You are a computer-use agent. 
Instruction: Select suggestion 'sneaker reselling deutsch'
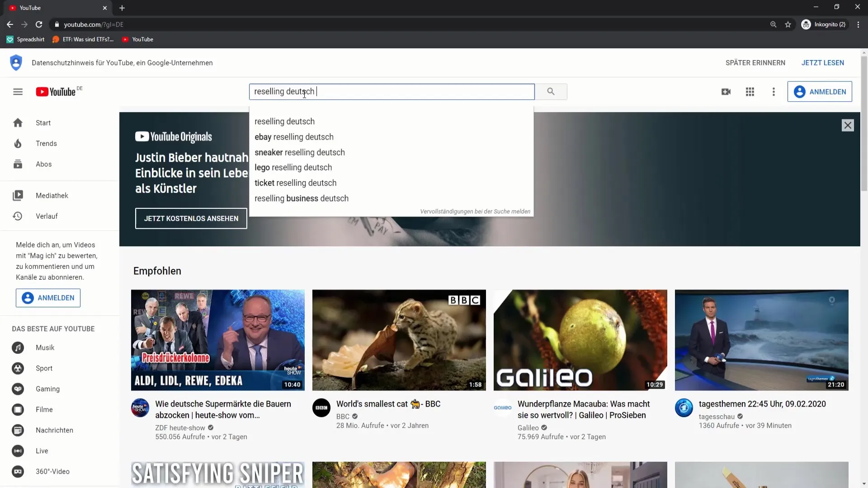tap(392, 152)
